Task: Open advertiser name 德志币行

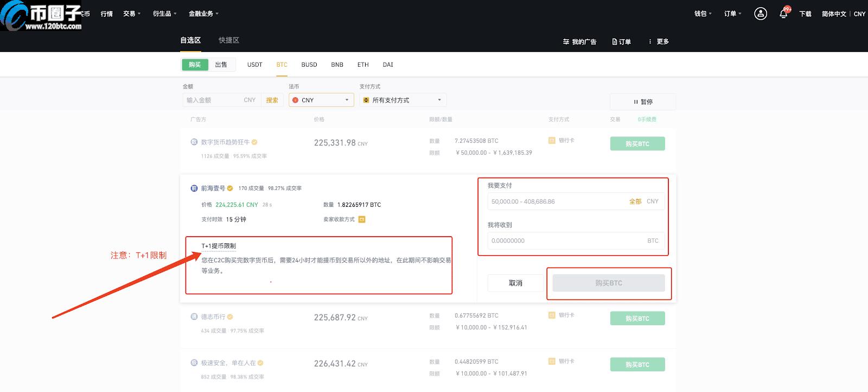Action: coord(213,317)
